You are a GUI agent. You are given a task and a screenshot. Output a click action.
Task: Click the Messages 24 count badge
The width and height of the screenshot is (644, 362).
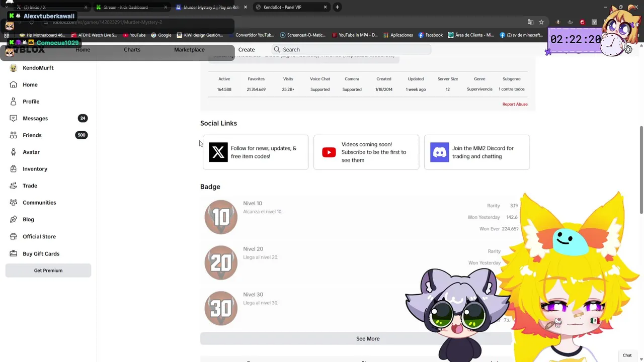[83, 118]
